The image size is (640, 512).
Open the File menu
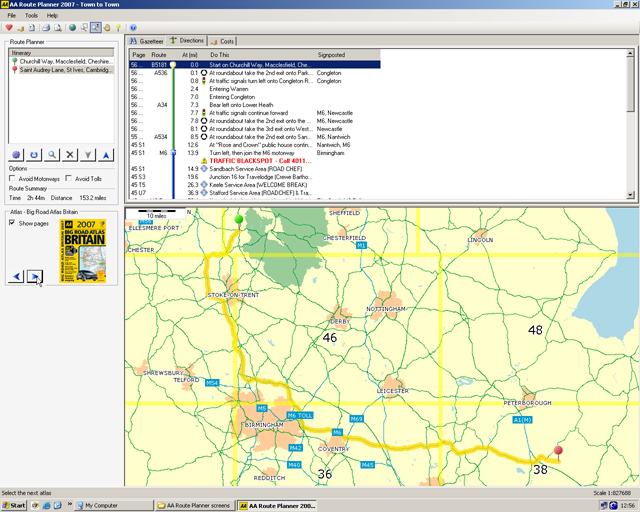12,16
